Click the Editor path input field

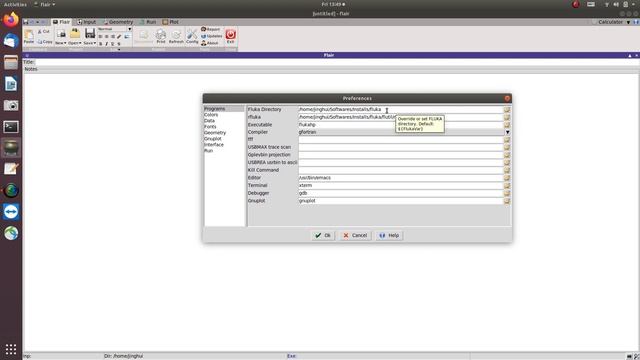click(400, 178)
